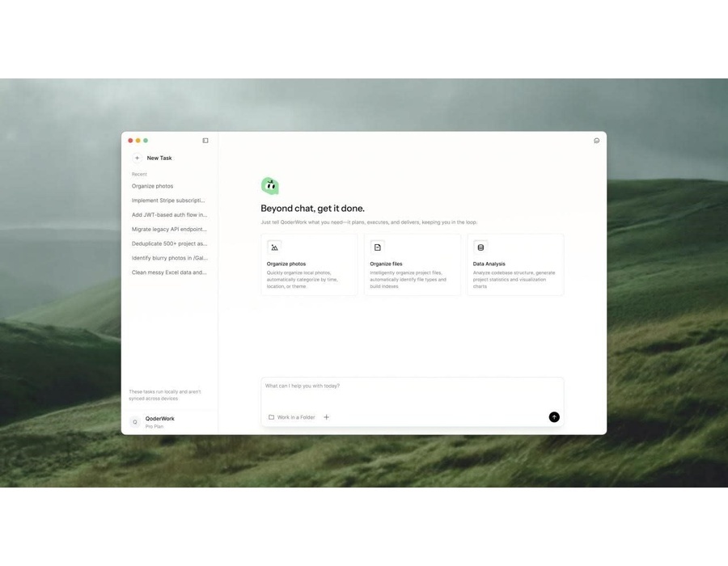This screenshot has height=566, width=728.
Task: Select Work in a Folder option
Action: coord(292,417)
